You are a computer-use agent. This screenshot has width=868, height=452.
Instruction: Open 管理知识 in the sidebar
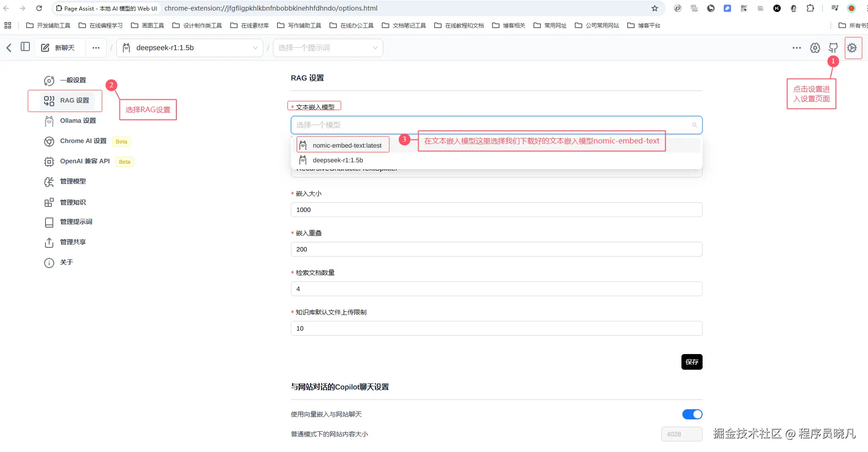click(x=72, y=202)
